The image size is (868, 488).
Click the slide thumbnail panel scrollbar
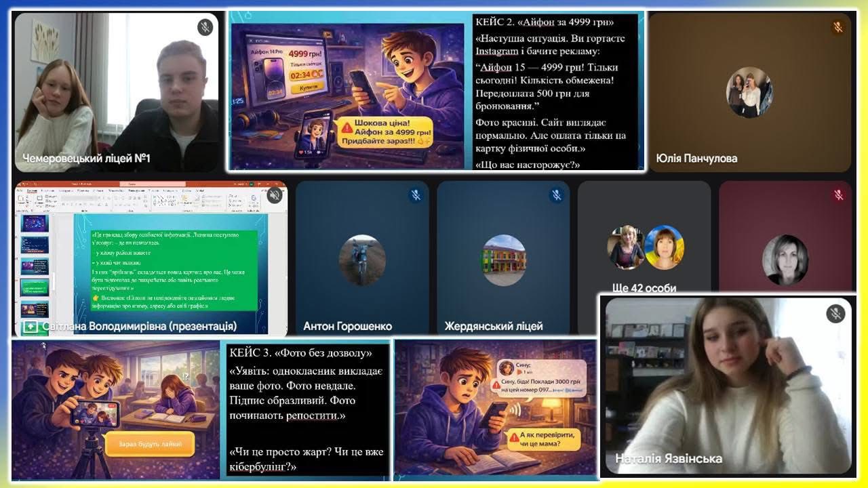click(53, 281)
